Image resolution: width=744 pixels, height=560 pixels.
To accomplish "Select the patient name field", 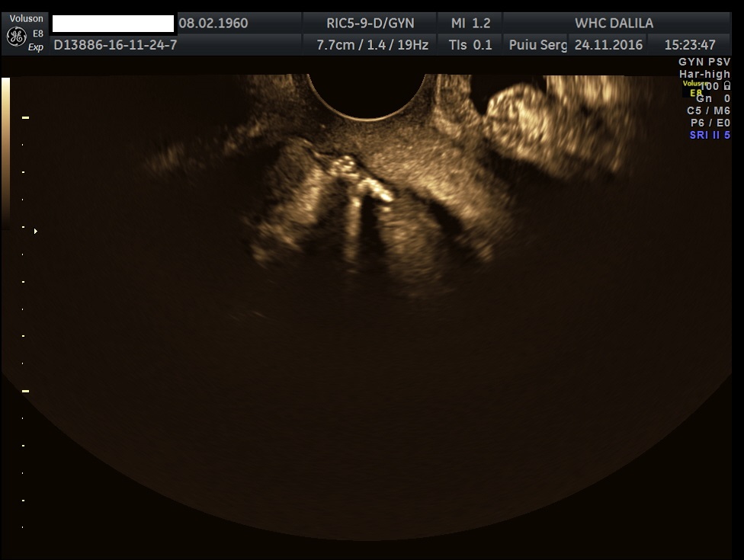I will 114,24.
